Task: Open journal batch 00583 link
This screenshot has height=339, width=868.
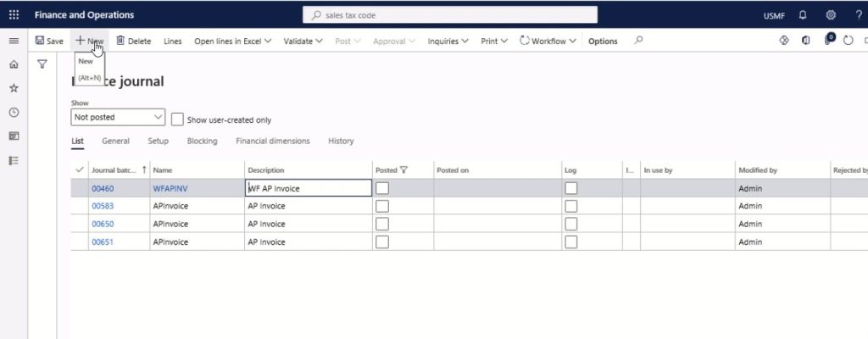Action: [x=103, y=206]
